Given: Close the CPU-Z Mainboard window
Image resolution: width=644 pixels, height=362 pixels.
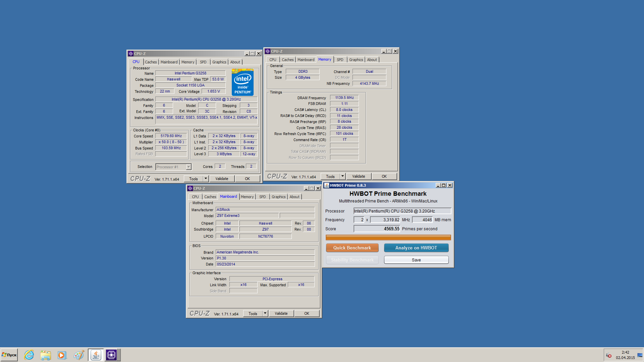Looking at the screenshot, I should tap(318, 188).
